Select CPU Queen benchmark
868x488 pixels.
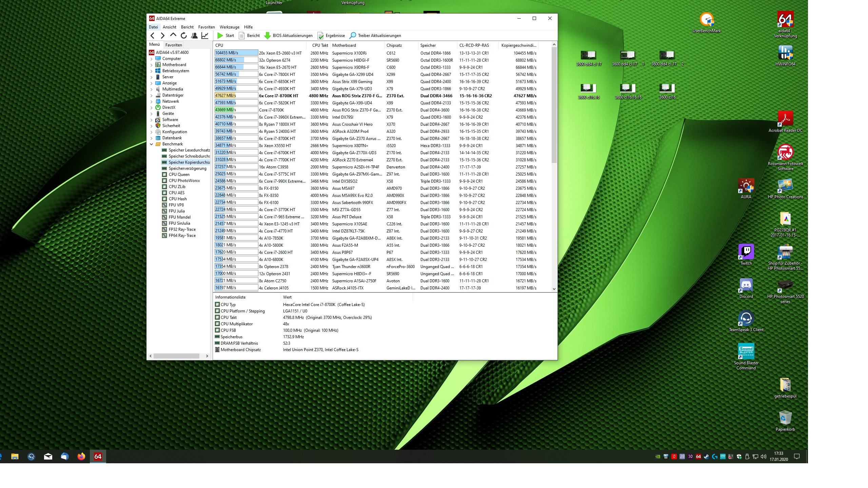[176, 175]
